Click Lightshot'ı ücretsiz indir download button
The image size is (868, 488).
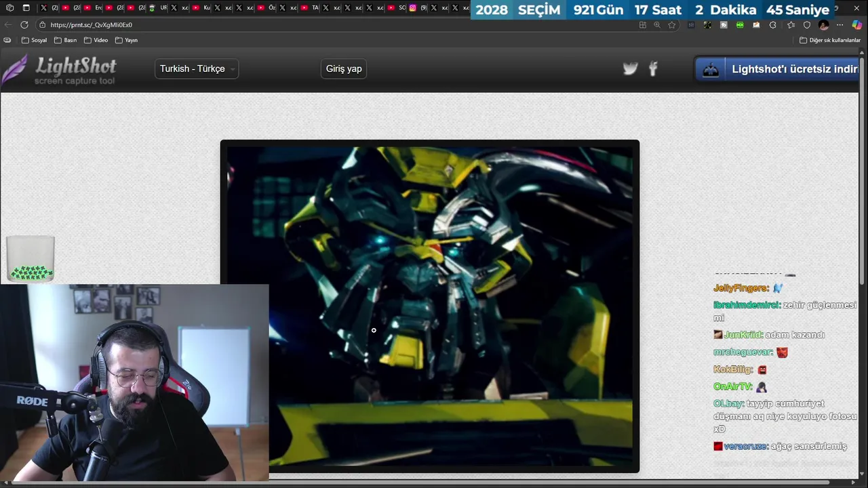tap(777, 69)
